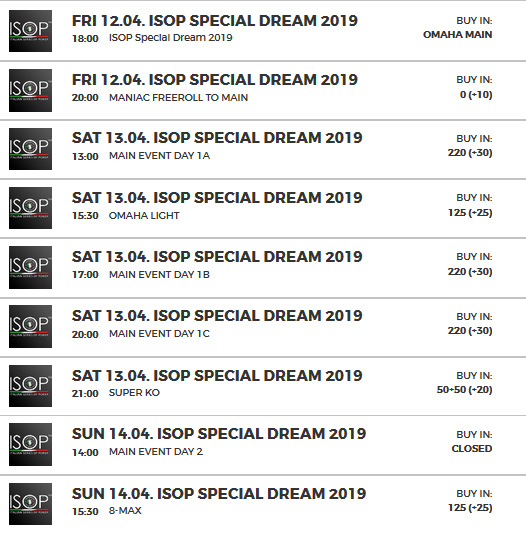Screen dimensions: 526x533
Task: Select the Omaha Light event text
Action: point(144,216)
